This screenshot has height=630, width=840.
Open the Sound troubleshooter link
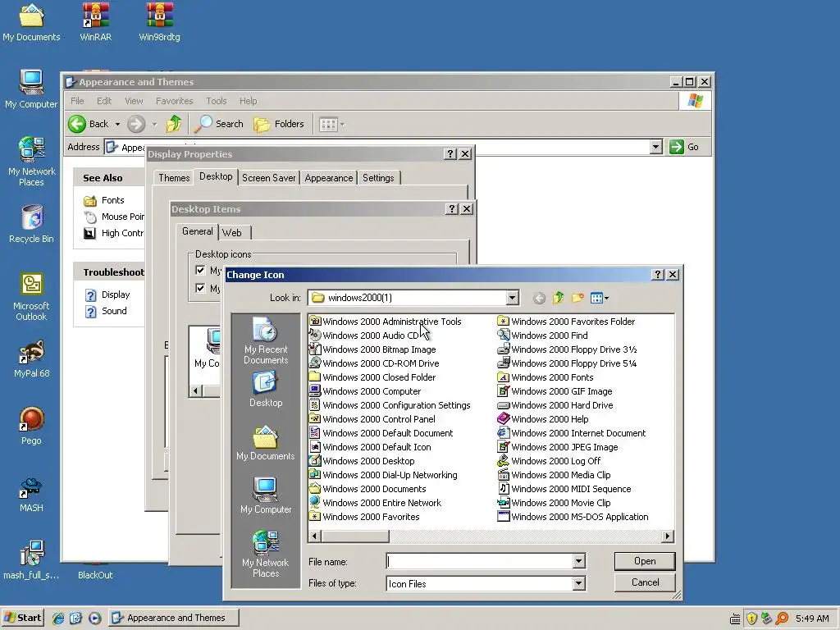click(x=114, y=311)
